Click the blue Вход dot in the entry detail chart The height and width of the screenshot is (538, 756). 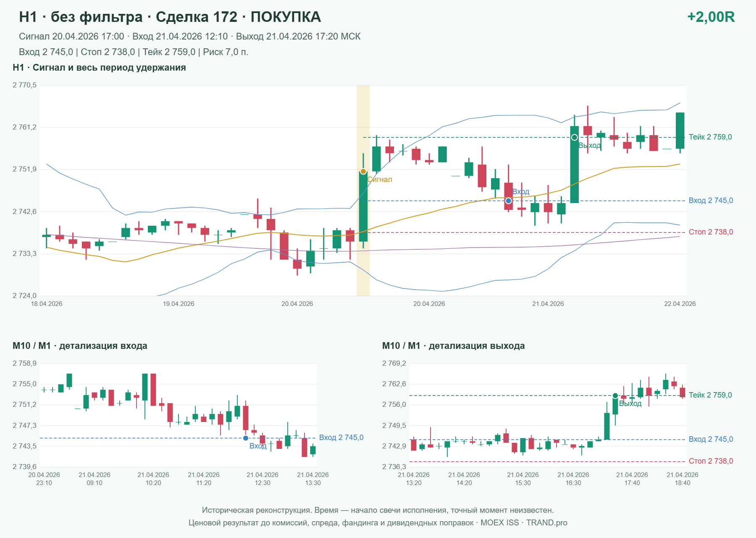pos(246,438)
